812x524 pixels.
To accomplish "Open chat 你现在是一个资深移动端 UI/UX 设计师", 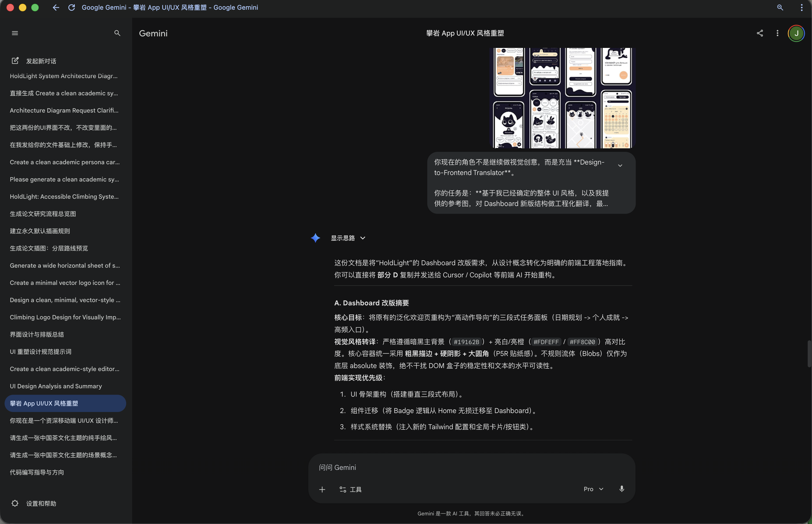I will pos(65,421).
